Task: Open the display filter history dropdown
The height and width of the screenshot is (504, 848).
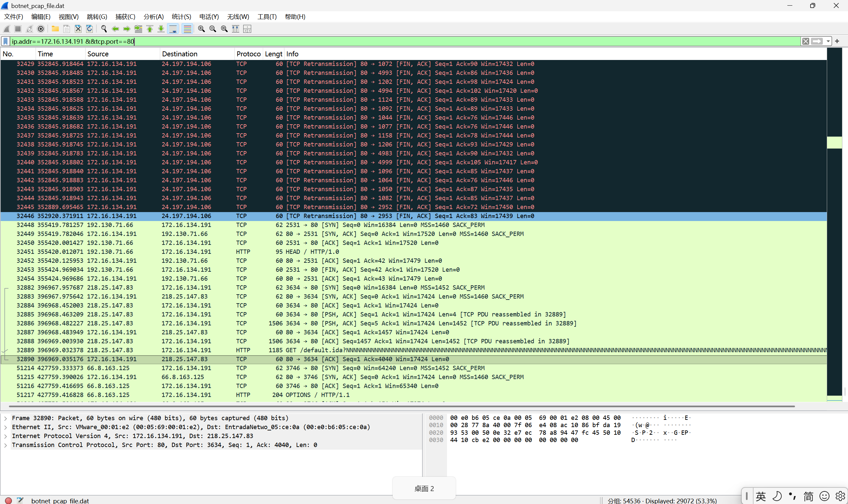Action: point(828,41)
